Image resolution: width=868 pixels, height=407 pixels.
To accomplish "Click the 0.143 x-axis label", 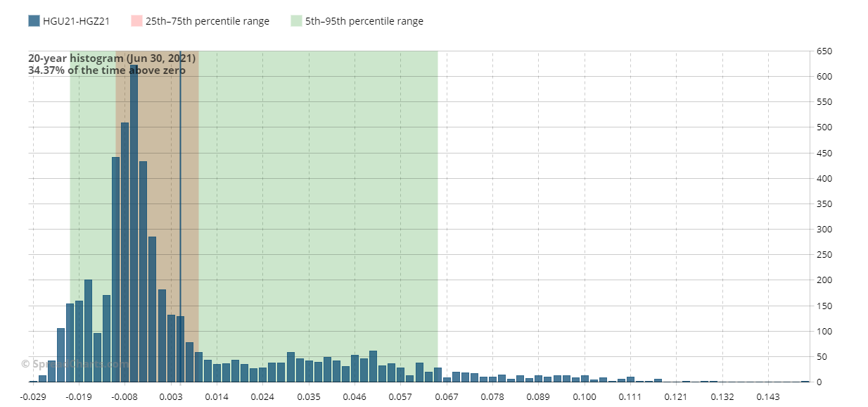I will point(768,397).
